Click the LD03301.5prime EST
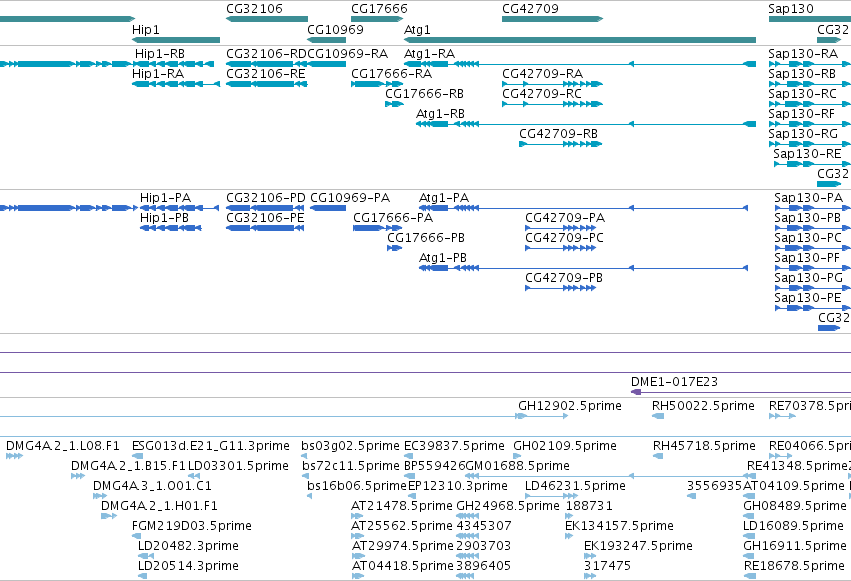This screenshot has height=581, width=851. (194, 476)
